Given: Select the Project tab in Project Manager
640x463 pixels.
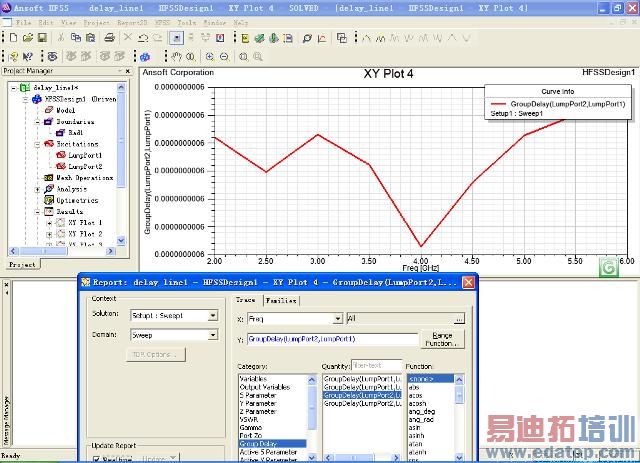Looking at the screenshot, I should tap(22, 265).
